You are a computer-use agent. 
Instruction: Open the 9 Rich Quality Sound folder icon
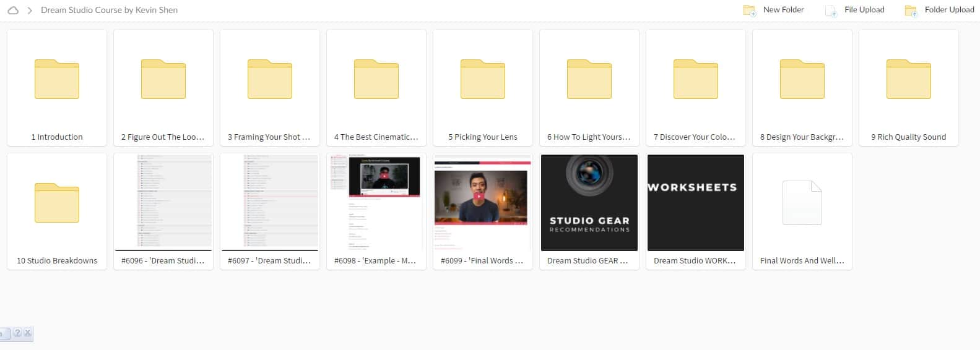coord(909,79)
